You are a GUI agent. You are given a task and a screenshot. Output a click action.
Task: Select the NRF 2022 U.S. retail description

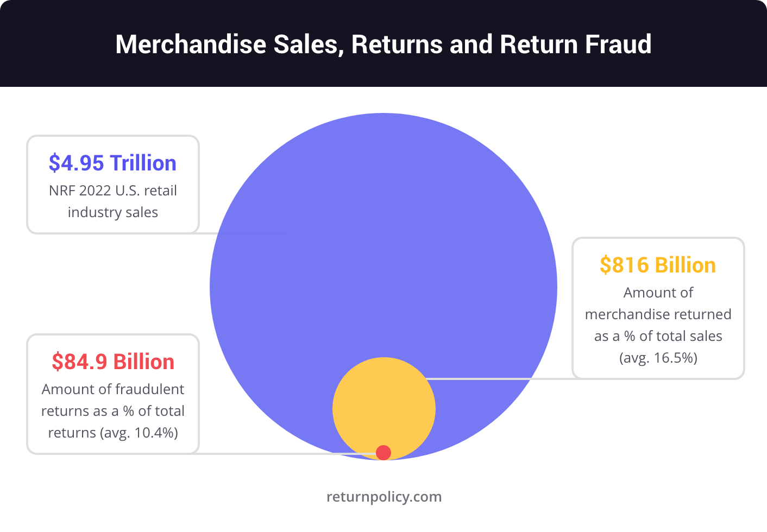pyautogui.click(x=113, y=201)
